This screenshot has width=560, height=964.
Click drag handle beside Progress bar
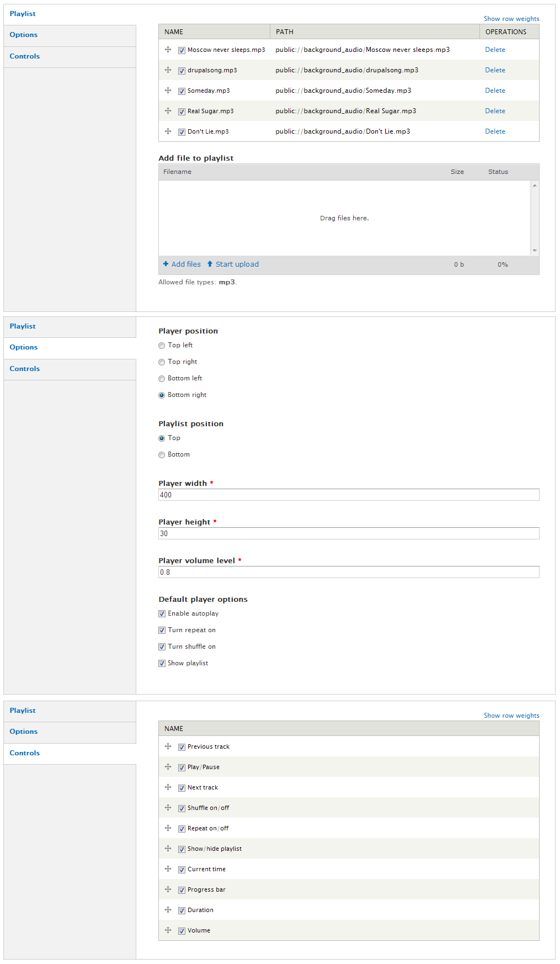[168, 889]
